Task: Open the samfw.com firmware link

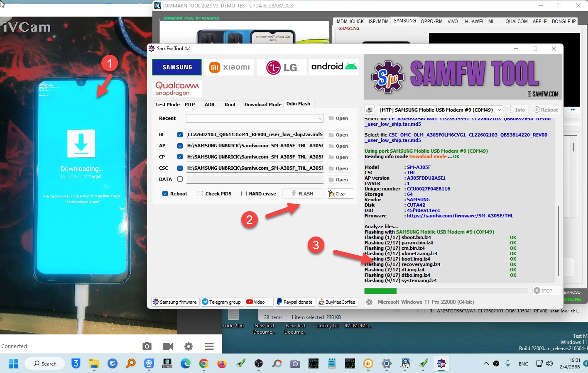Action: tap(460, 216)
